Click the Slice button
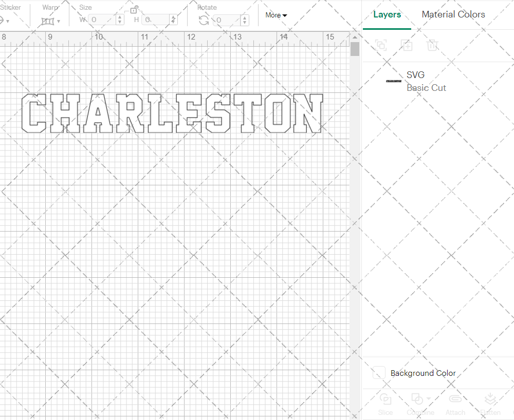This screenshot has width=514, height=420. tap(385, 404)
